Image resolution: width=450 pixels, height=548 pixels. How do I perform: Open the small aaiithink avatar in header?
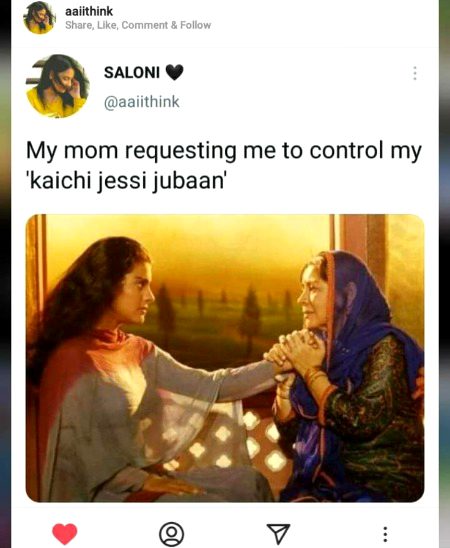pyautogui.click(x=39, y=17)
